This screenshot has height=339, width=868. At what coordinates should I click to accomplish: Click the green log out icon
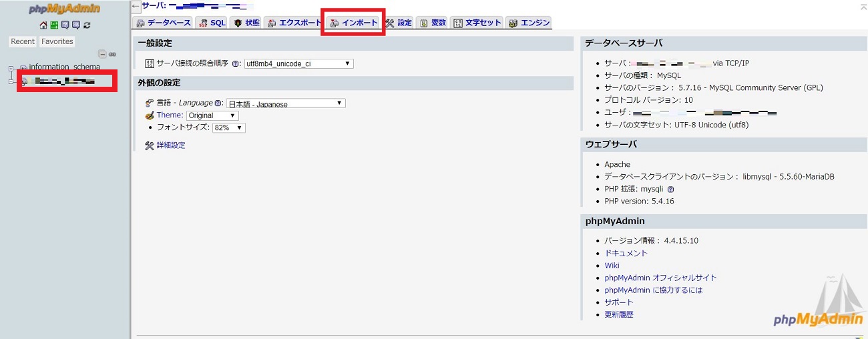coord(54,25)
